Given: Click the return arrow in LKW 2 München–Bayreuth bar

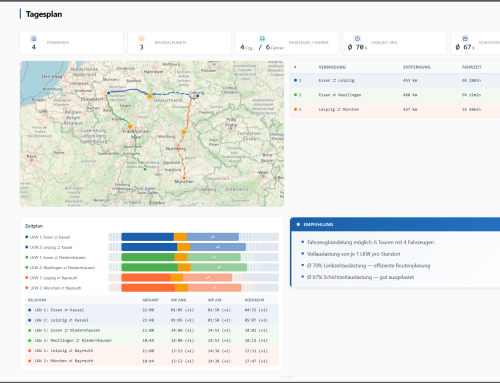Looking at the screenshot, I should [x=214, y=288].
